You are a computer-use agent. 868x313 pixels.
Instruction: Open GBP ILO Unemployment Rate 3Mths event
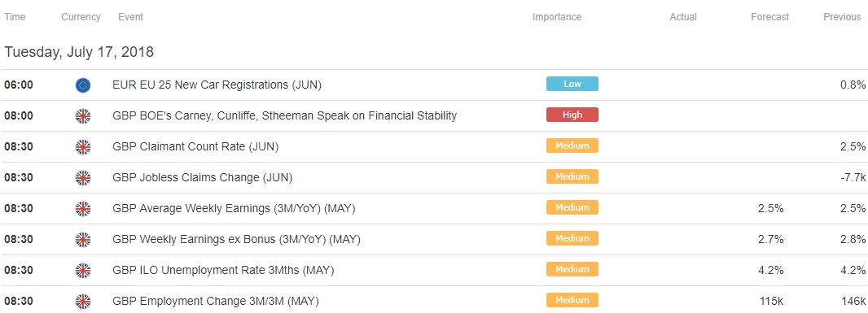(223, 271)
